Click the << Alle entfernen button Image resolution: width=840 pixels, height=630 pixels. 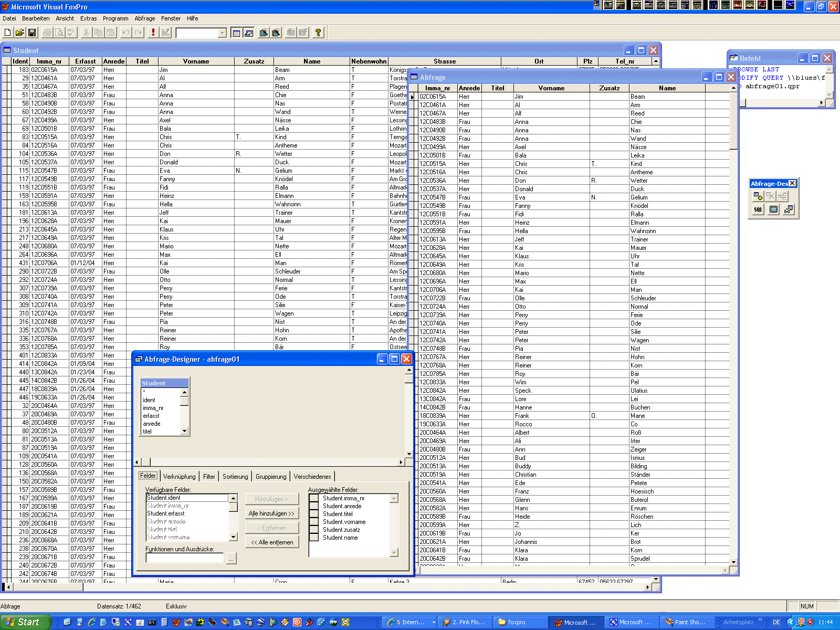coord(271,542)
